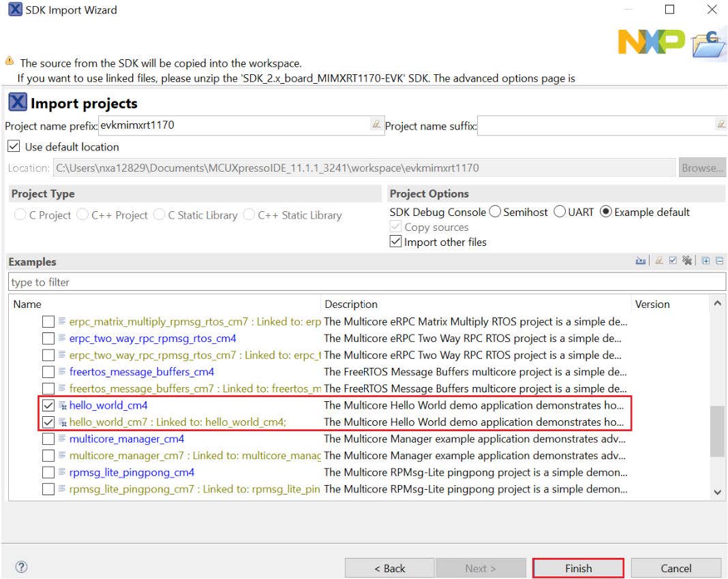This screenshot has height=579, width=728.
Task: Uncheck the hello_world_cm4 example checkbox
Action: click(x=48, y=406)
